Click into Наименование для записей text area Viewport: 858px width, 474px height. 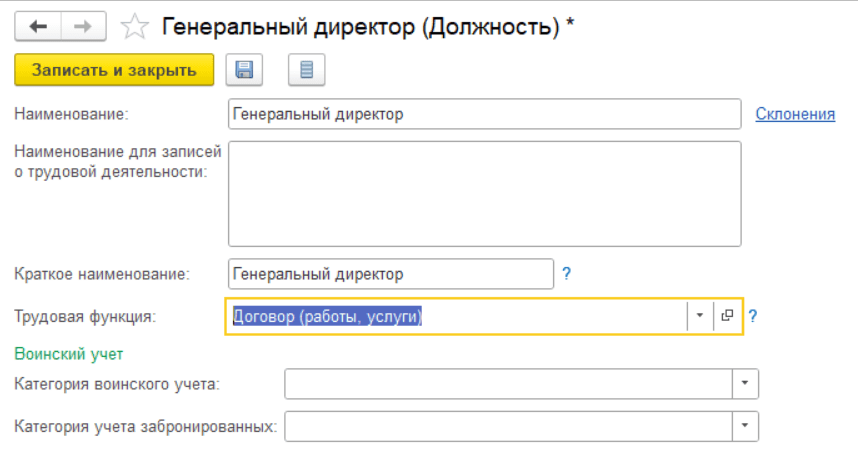485,194
